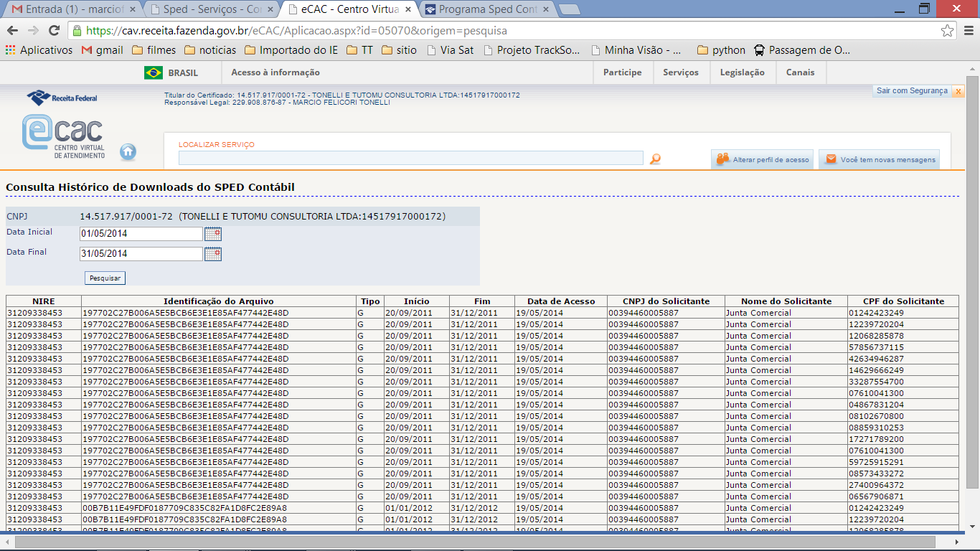980x551 pixels.
Task: Click the Localizar Serviço search field
Action: 410,158
